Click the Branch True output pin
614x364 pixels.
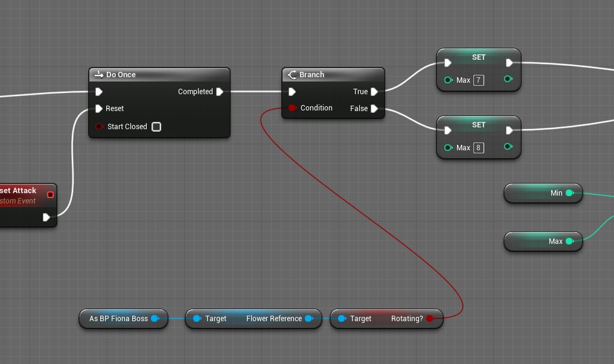click(374, 92)
